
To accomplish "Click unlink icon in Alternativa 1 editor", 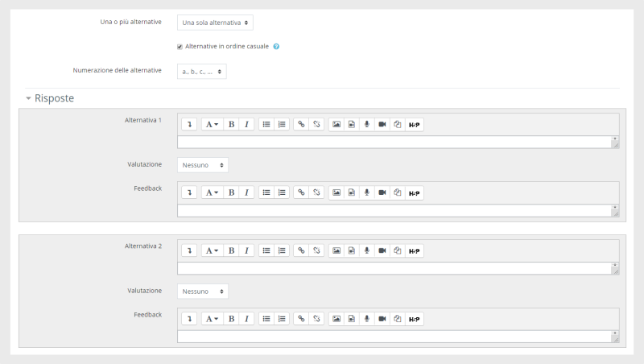I will [x=316, y=125].
